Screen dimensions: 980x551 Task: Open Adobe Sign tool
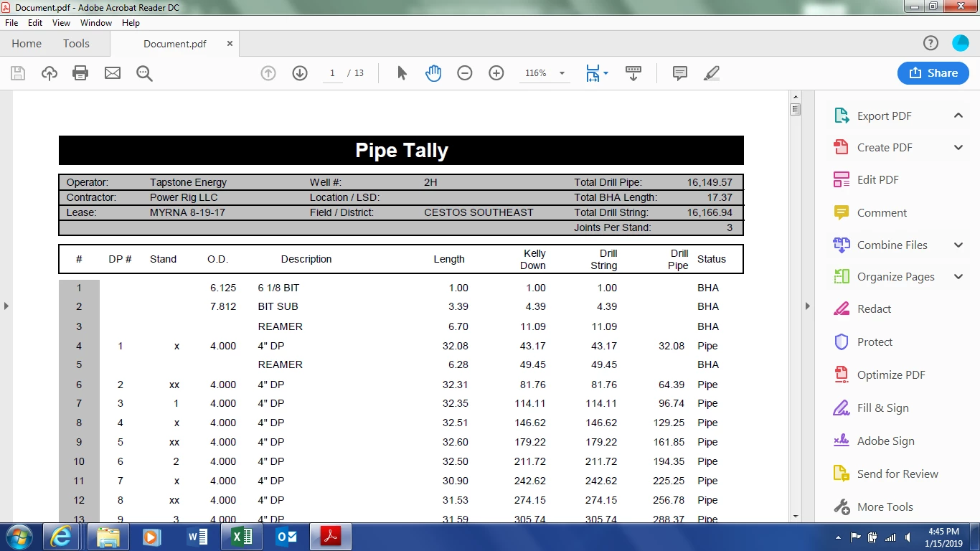(885, 441)
